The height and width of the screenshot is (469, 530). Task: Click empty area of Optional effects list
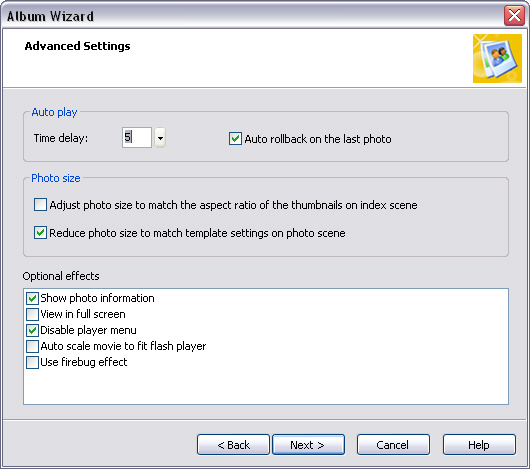coord(266,387)
